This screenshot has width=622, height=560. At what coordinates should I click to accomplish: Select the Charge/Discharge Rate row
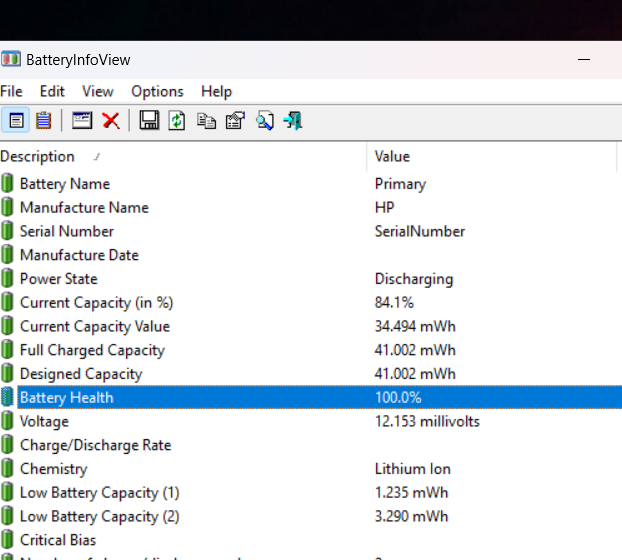(x=311, y=445)
